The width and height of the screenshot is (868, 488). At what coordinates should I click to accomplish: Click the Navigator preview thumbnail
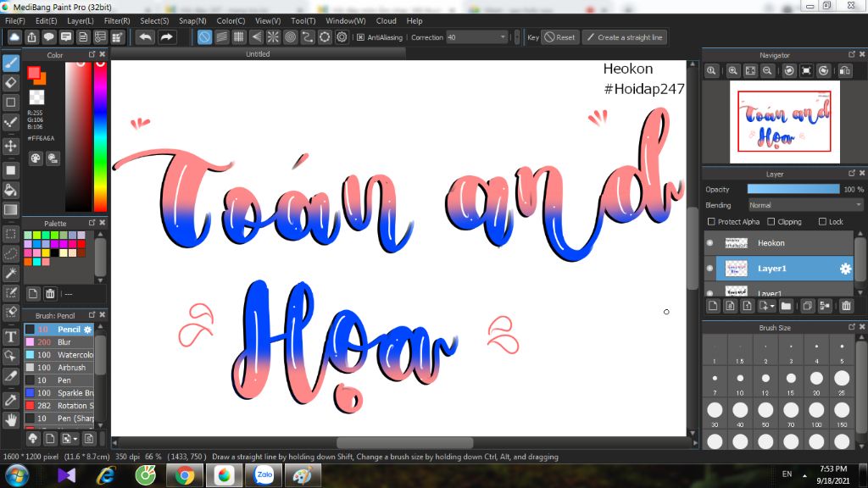784,122
